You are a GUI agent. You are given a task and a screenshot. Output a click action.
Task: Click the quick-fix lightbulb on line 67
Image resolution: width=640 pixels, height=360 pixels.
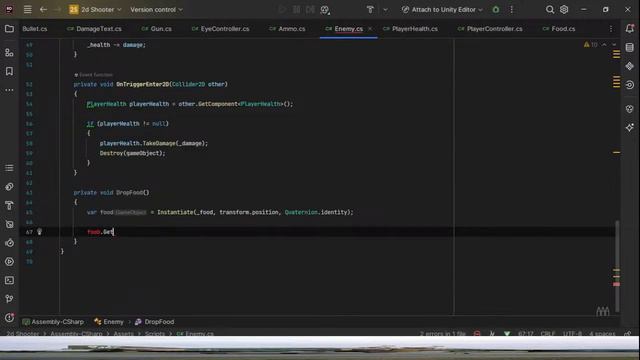click(40, 232)
